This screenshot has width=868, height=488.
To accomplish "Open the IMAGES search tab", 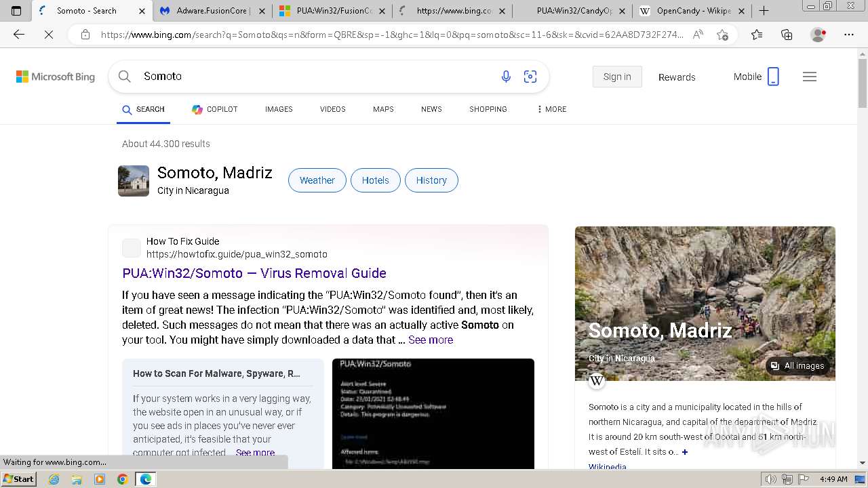I will [279, 109].
